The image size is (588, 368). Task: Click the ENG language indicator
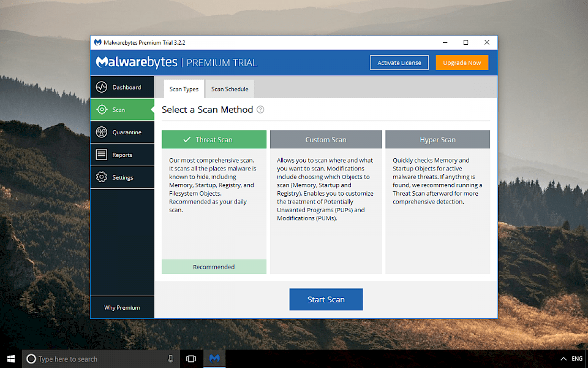(577, 359)
